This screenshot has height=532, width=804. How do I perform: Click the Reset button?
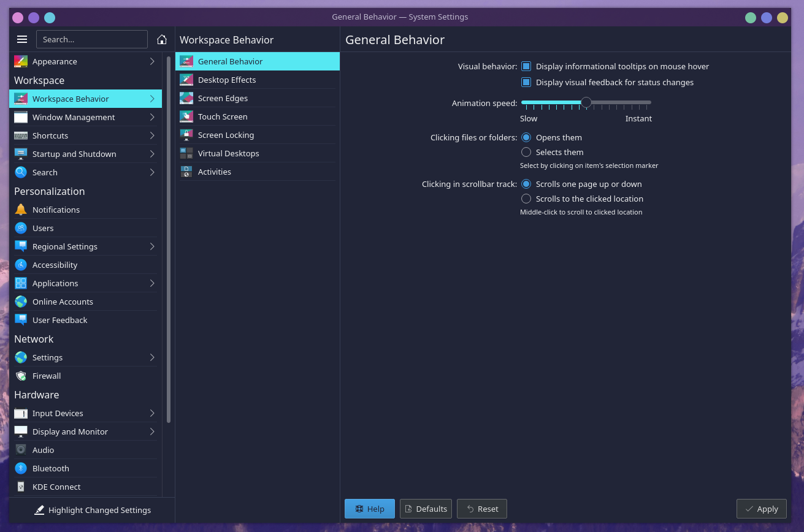[482, 509]
